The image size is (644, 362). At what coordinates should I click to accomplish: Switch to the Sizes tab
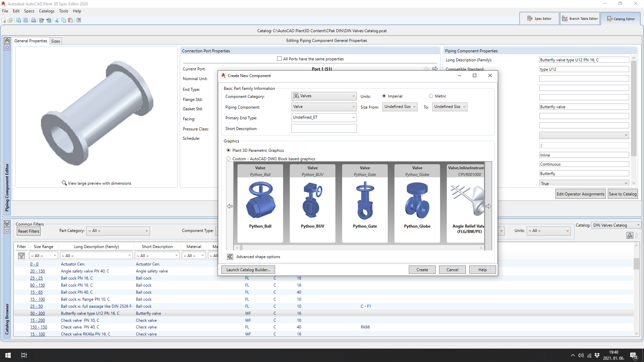(56, 41)
